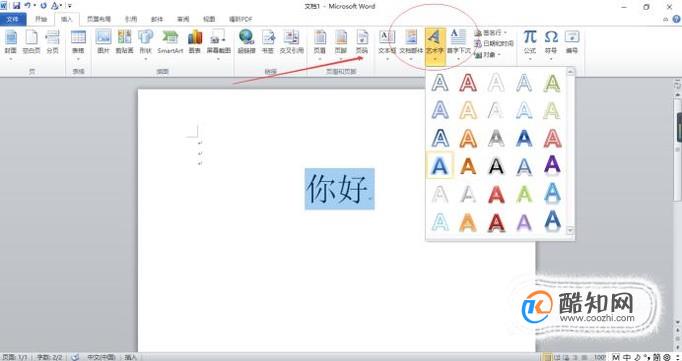The height and width of the screenshot is (361, 682).
Task: Click the Bookmark (书签) icon
Action: (x=268, y=42)
